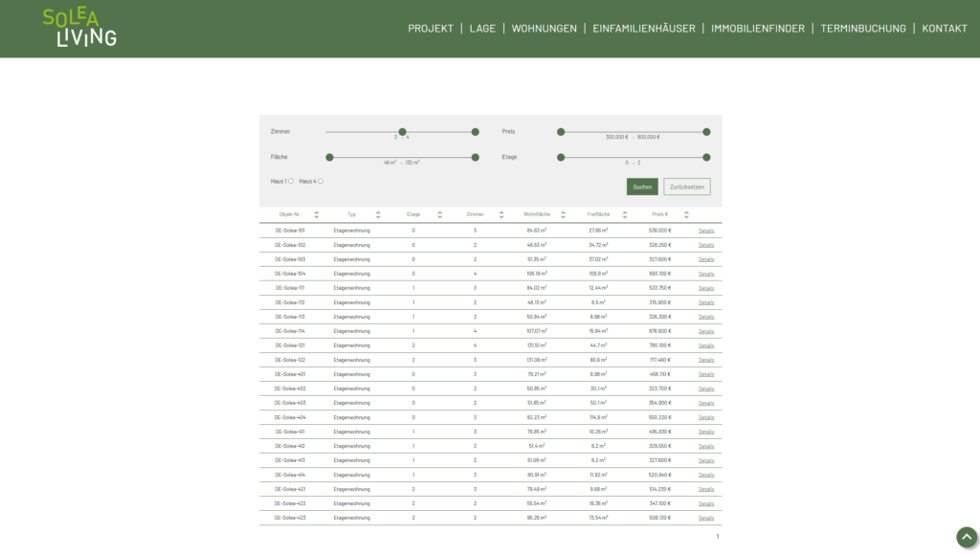The width and height of the screenshot is (980, 555).
Task: Select the DE-Solea-404 object number cell
Action: [x=290, y=417]
